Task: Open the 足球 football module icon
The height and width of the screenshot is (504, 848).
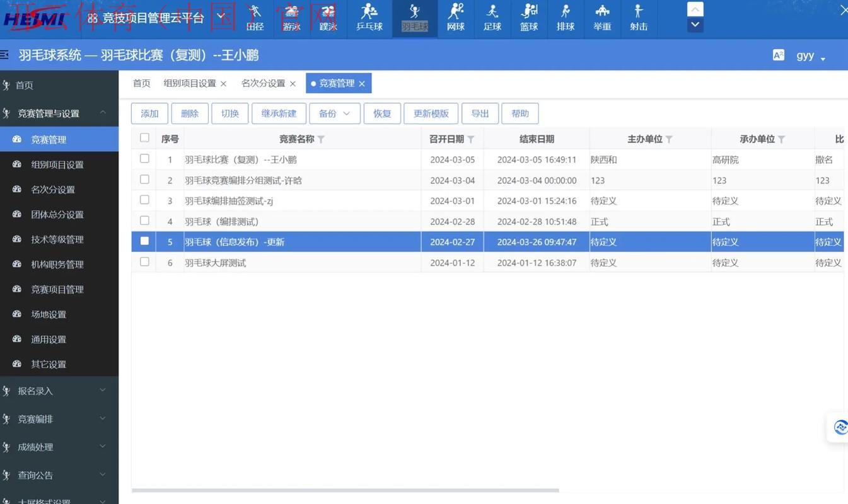Action: click(x=492, y=18)
